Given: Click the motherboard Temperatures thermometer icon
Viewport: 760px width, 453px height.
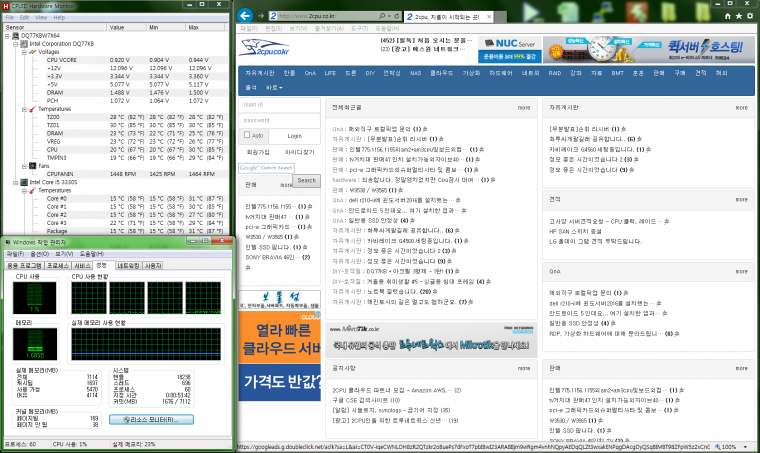Looking at the screenshot, I should click(x=32, y=109).
